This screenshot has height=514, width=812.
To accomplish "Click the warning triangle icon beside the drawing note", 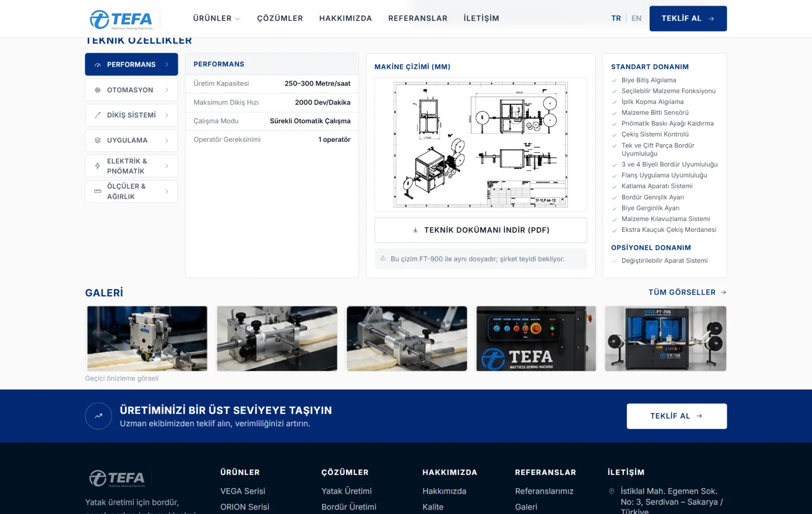I will point(383,259).
